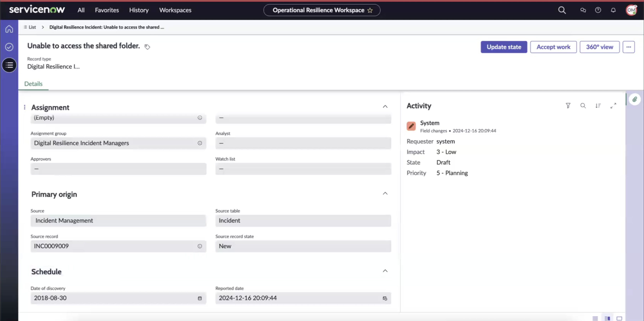The image size is (644, 321).
Task: Click the Watch list field
Action: [x=303, y=169]
